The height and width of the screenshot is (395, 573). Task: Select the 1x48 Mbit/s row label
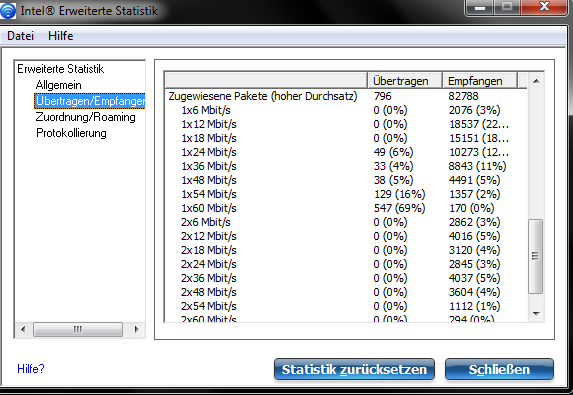209,180
